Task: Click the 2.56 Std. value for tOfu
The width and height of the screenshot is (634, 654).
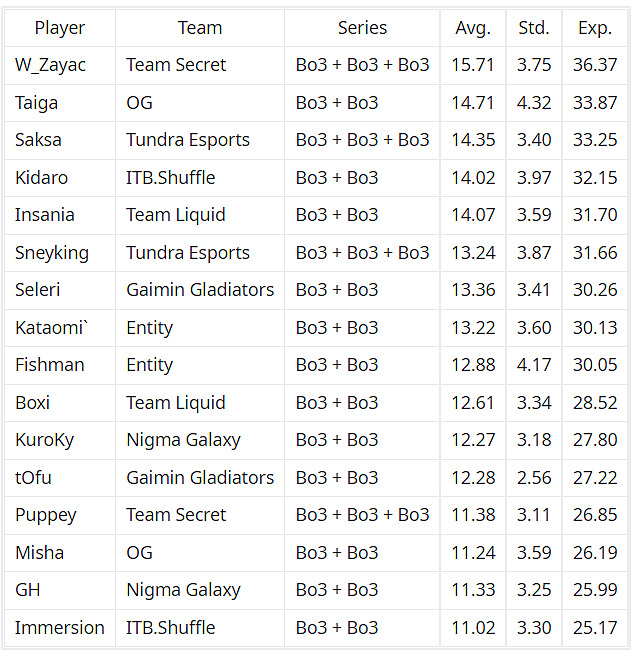Action: (x=534, y=478)
